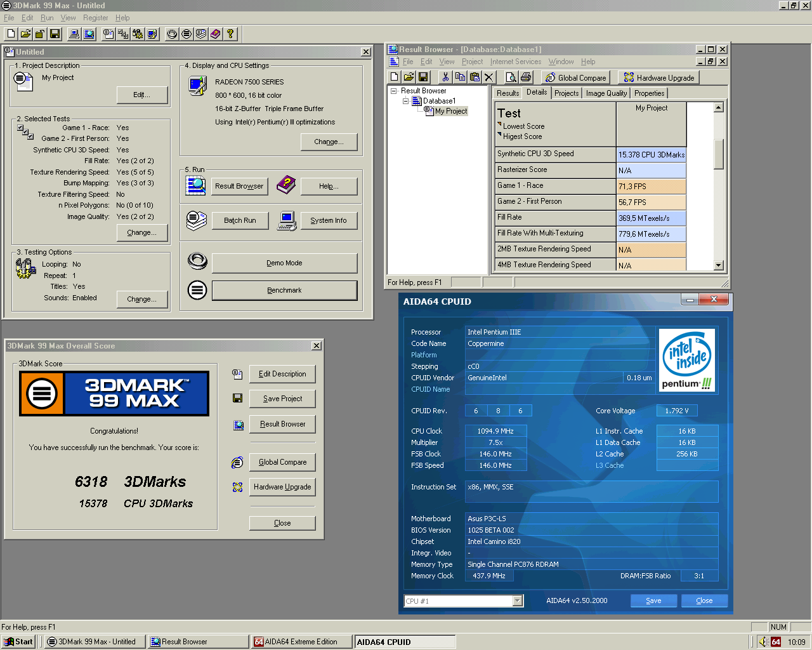Viewport: 812px width, 650px height.
Task: Collapse the Database1 tree node expander
Action: pos(405,101)
